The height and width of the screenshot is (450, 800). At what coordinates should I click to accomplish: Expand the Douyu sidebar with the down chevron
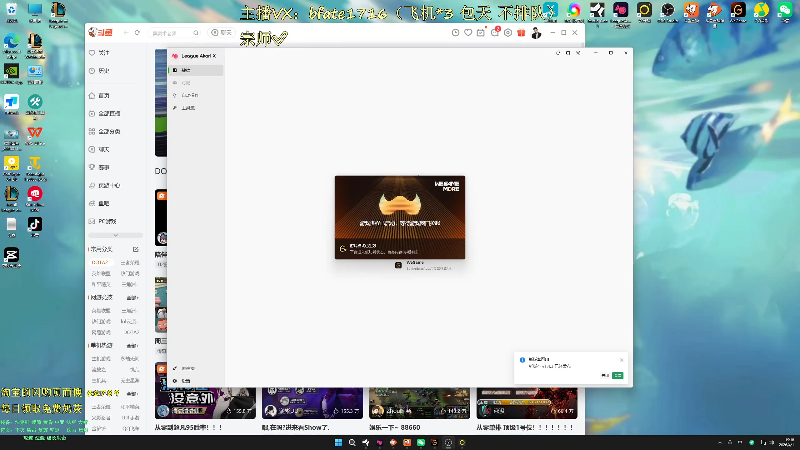[x=115, y=235]
